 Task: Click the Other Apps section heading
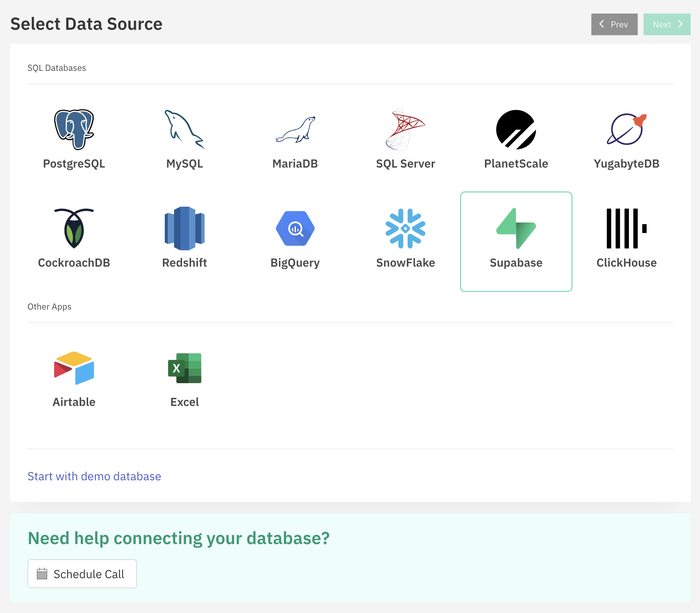[x=50, y=306]
